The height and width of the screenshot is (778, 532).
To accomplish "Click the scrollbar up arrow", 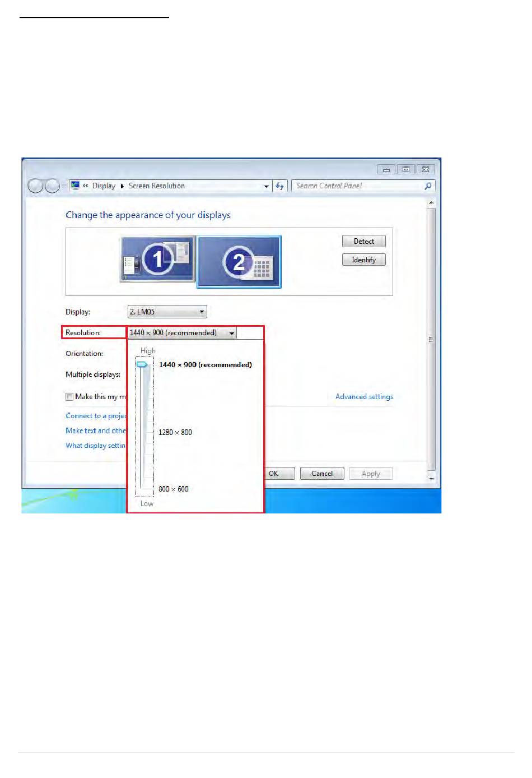I will [x=431, y=202].
